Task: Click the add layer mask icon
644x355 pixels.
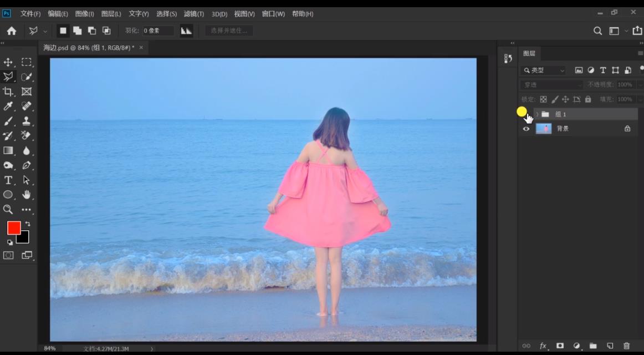Action: pos(560,346)
